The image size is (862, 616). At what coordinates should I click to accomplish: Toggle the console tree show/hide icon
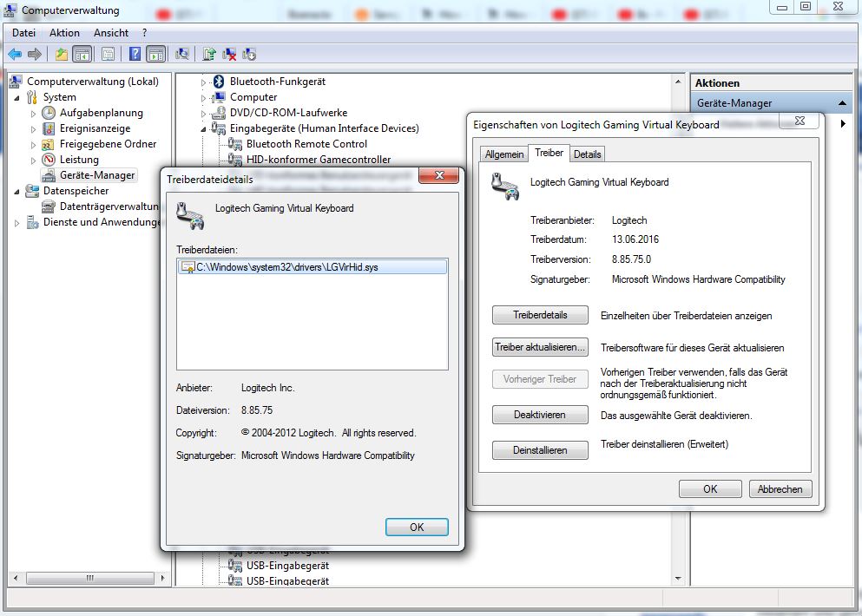click(82, 54)
